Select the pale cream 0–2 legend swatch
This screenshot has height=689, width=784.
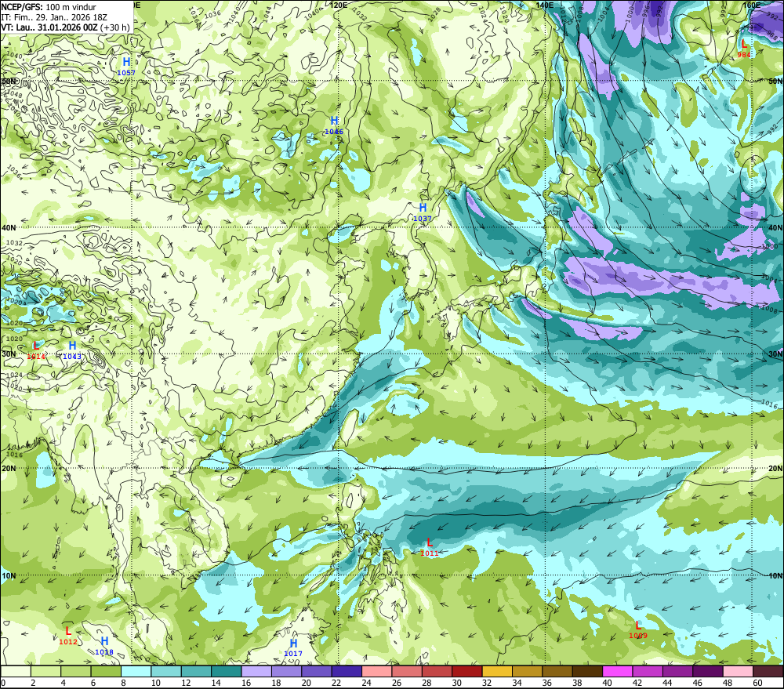pos(16,671)
